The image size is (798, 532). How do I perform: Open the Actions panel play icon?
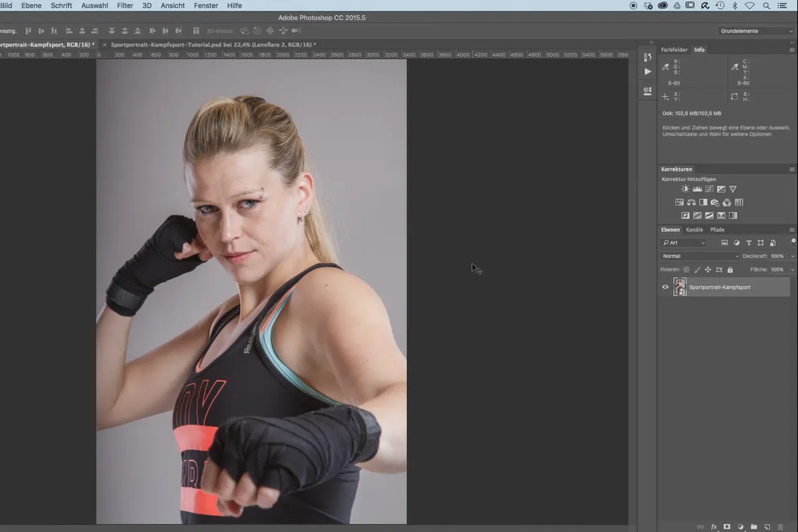[648, 72]
